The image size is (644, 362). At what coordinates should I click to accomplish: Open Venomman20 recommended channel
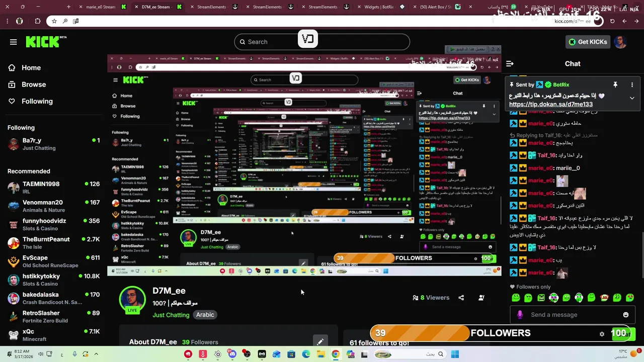(x=53, y=206)
